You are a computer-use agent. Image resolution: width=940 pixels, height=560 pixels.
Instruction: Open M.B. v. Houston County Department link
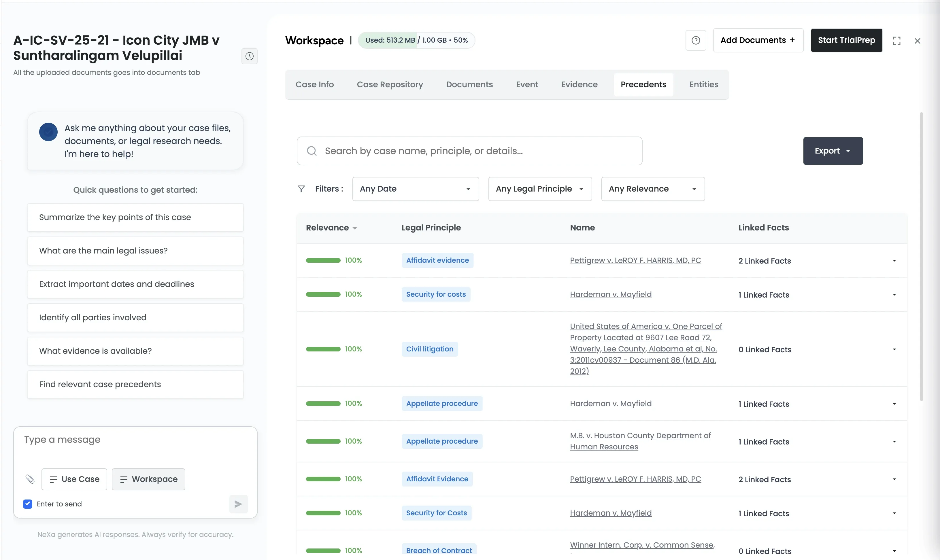(640, 441)
